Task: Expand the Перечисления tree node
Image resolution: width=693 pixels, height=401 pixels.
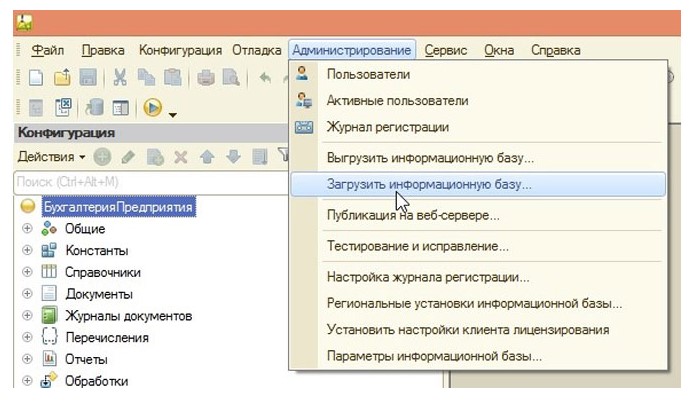Action: pyautogui.click(x=27, y=337)
